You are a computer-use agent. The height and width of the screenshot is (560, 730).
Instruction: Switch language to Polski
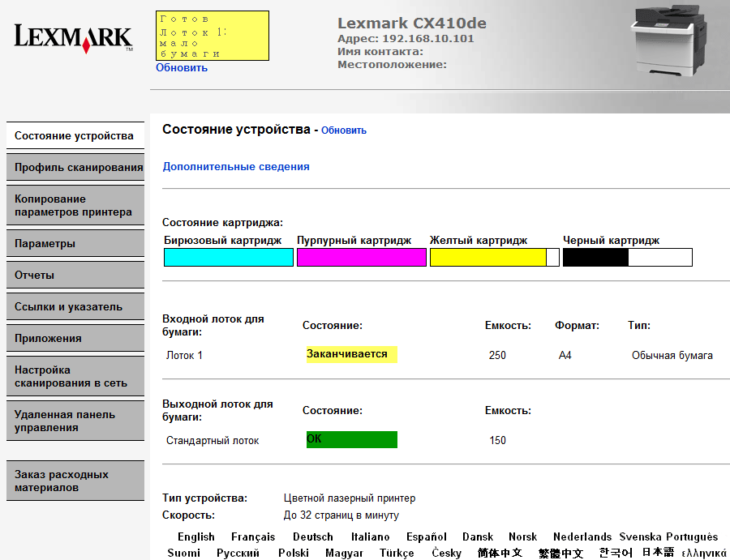point(294,553)
